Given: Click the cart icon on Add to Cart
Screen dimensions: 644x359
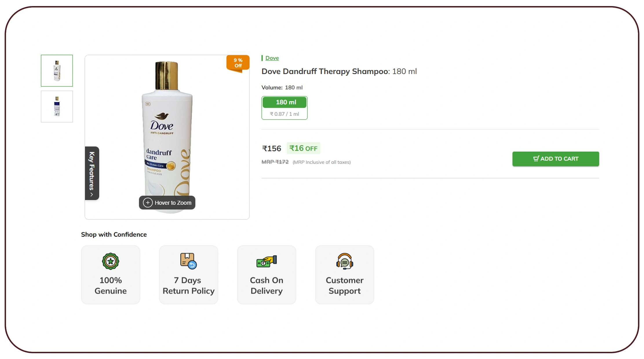Looking at the screenshot, I should coord(536,158).
